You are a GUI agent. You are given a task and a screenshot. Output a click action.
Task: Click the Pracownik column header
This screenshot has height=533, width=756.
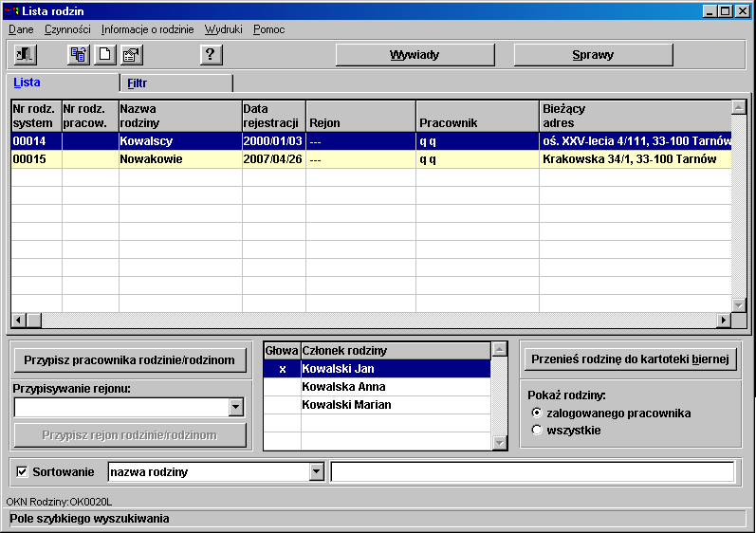coord(477,116)
